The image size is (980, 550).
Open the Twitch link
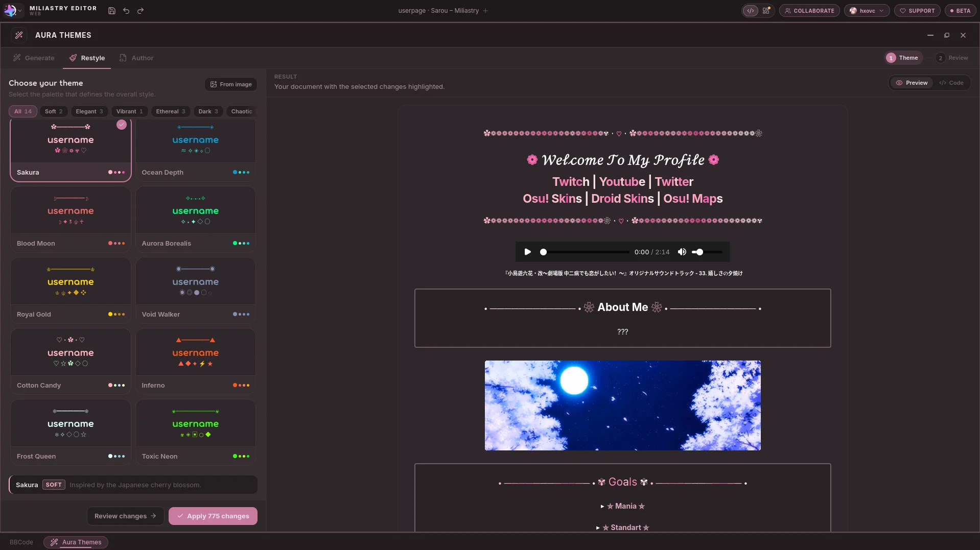571,182
